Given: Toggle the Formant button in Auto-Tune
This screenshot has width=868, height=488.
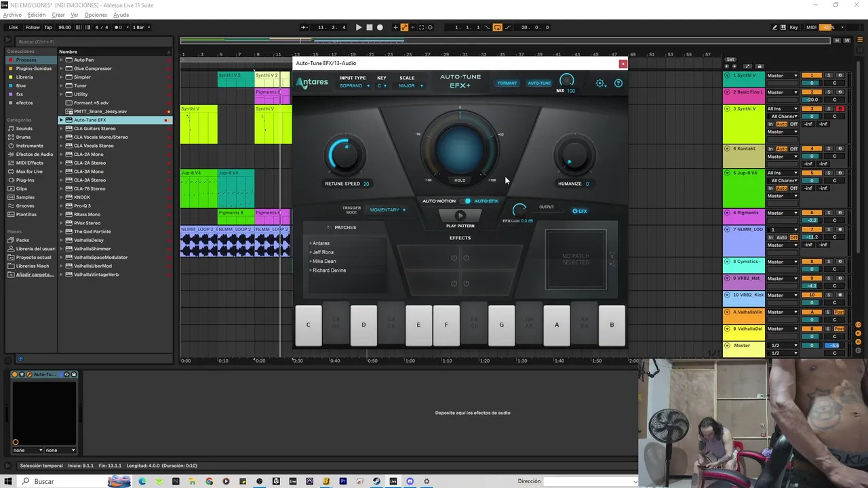Looking at the screenshot, I should tap(507, 83).
